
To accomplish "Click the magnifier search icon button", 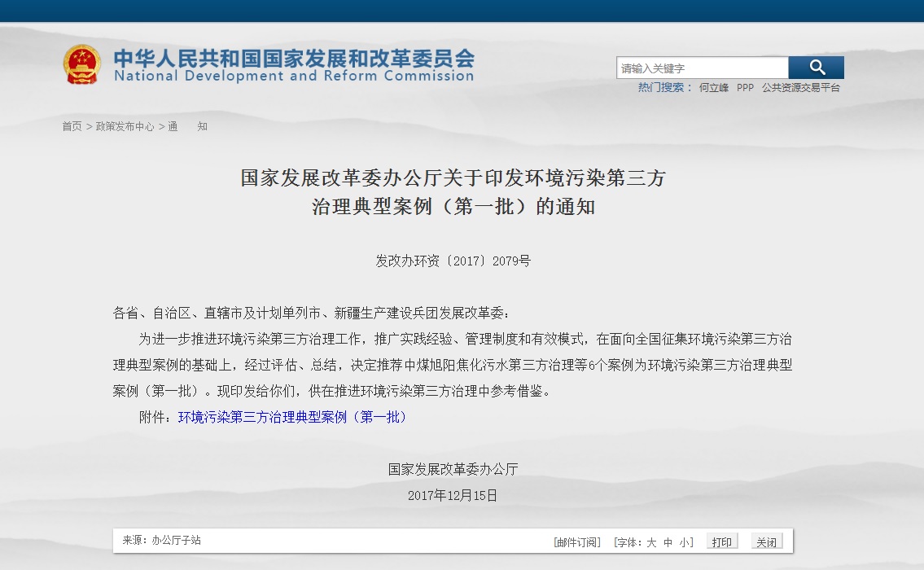I will click(817, 68).
